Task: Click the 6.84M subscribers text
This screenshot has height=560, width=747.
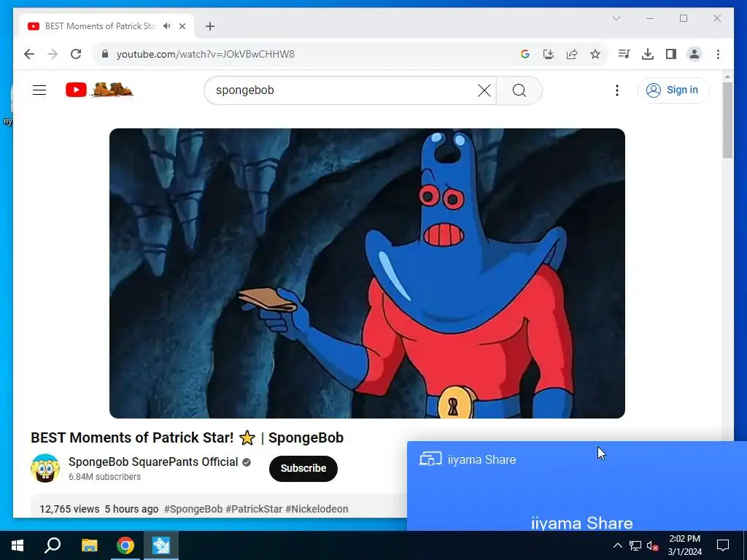Action: [104, 477]
